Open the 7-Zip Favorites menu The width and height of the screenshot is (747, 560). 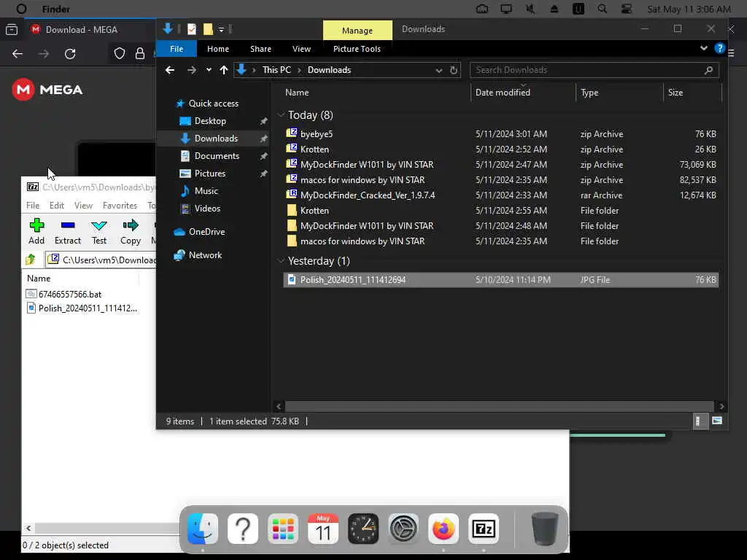point(120,205)
